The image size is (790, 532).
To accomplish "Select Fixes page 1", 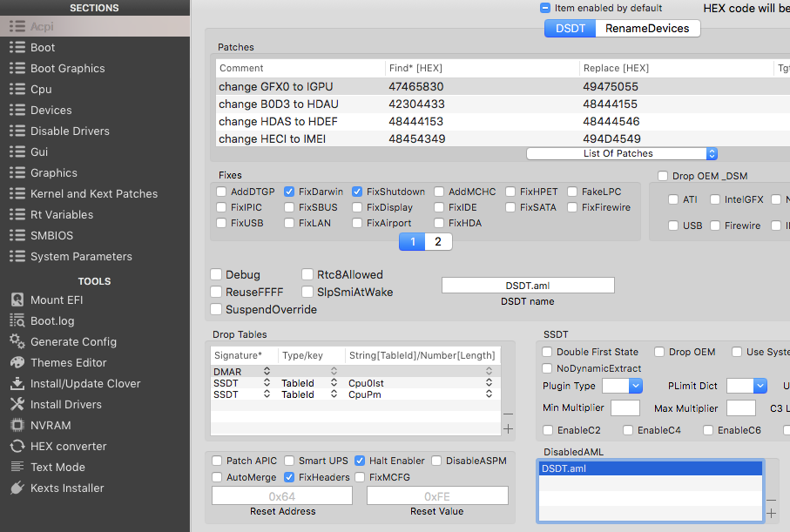I will tap(412, 242).
